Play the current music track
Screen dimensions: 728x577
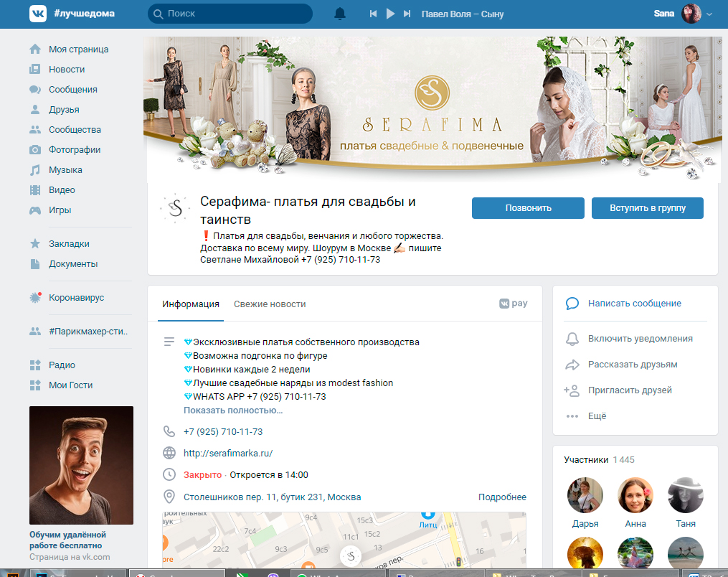pos(390,14)
